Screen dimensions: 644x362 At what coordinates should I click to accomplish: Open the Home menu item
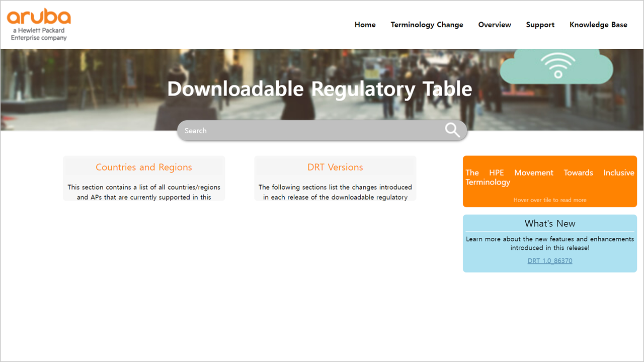365,25
